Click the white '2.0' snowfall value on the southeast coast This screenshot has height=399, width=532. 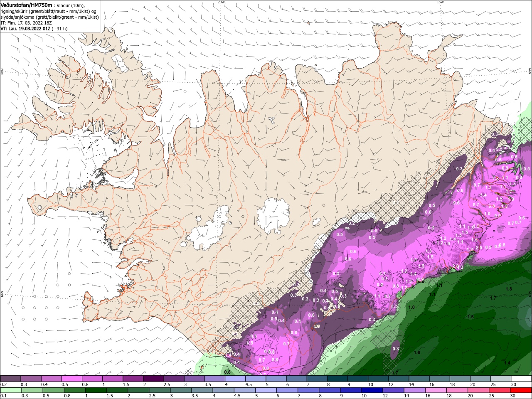point(478,248)
